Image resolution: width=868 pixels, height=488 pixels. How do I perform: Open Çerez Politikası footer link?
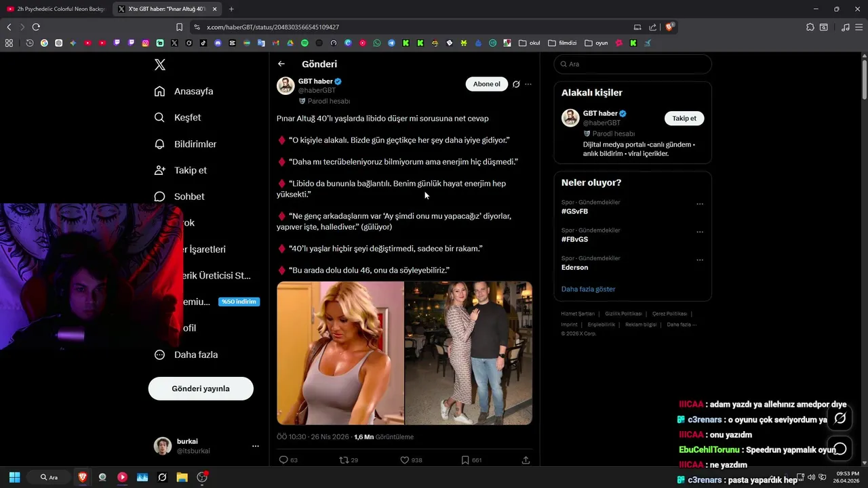pos(669,314)
